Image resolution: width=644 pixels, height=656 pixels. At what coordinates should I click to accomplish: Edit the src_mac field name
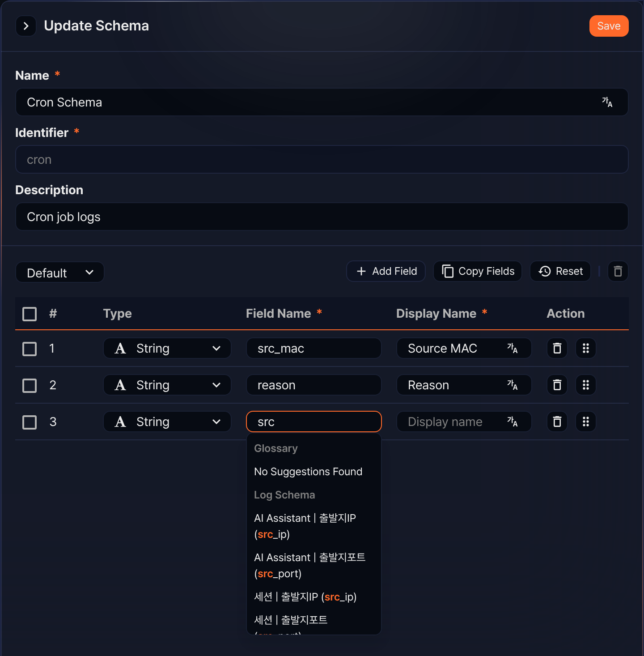coord(314,348)
